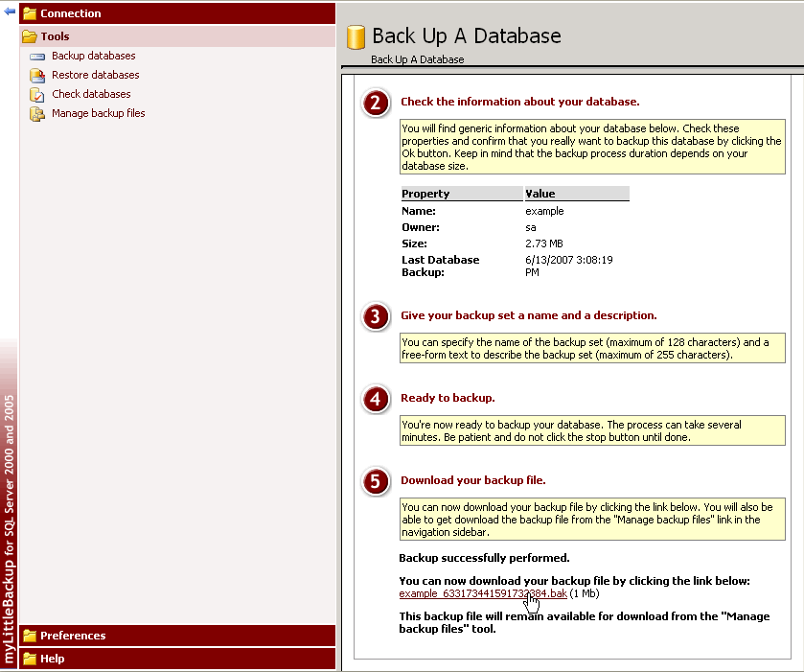Click the yellow database cylinder icon
The image size is (804, 672).
click(356, 37)
